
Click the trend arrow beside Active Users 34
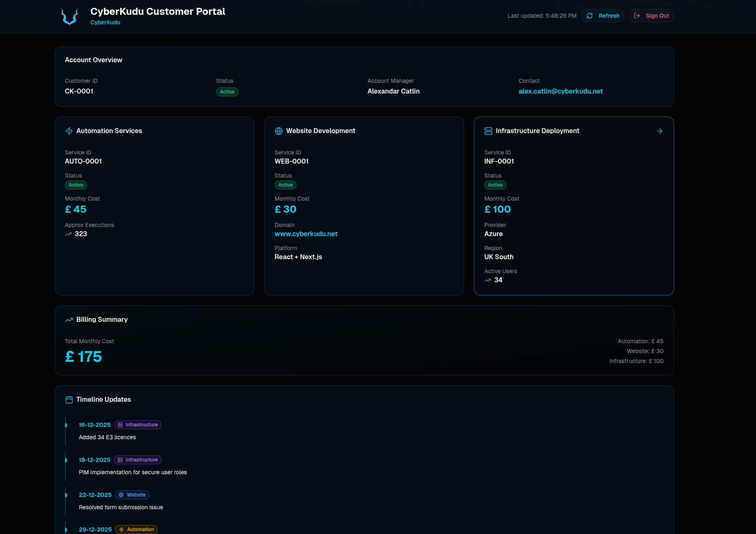tap(487, 280)
